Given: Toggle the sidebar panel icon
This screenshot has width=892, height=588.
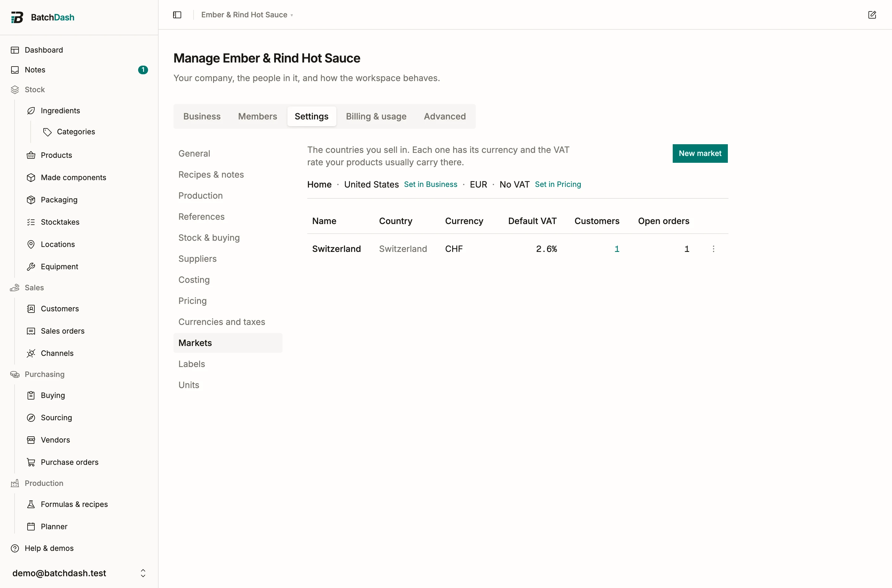Looking at the screenshot, I should tap(177, 15).
